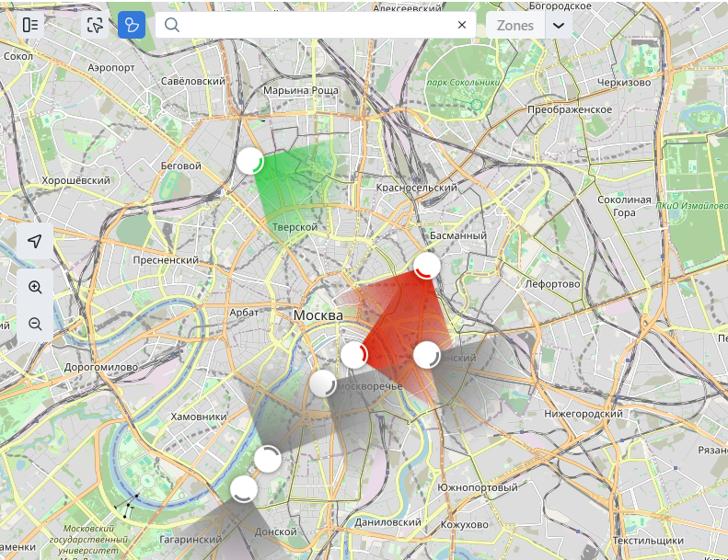
Task: Click the search magnifier icon
Action: tap(171, 25)
